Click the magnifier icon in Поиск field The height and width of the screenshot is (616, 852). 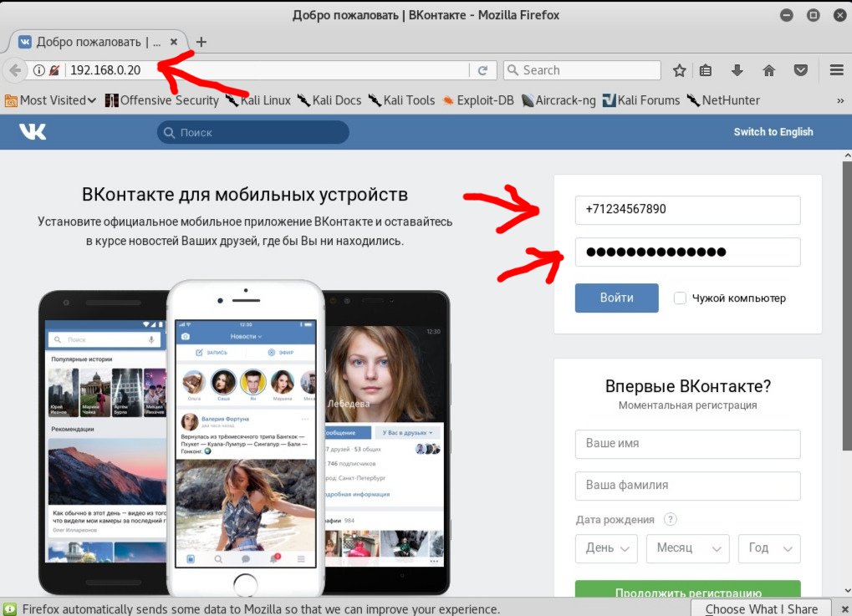(x=169, y=133)
